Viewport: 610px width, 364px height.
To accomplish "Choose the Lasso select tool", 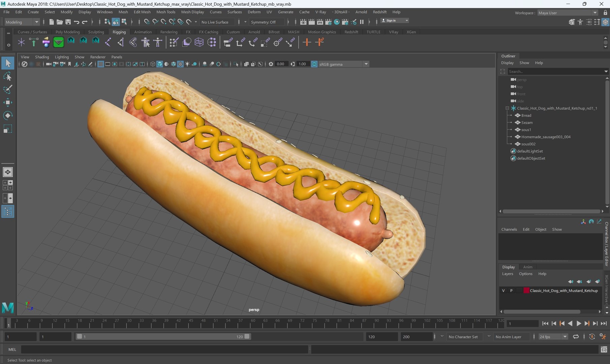I will 7,76.
